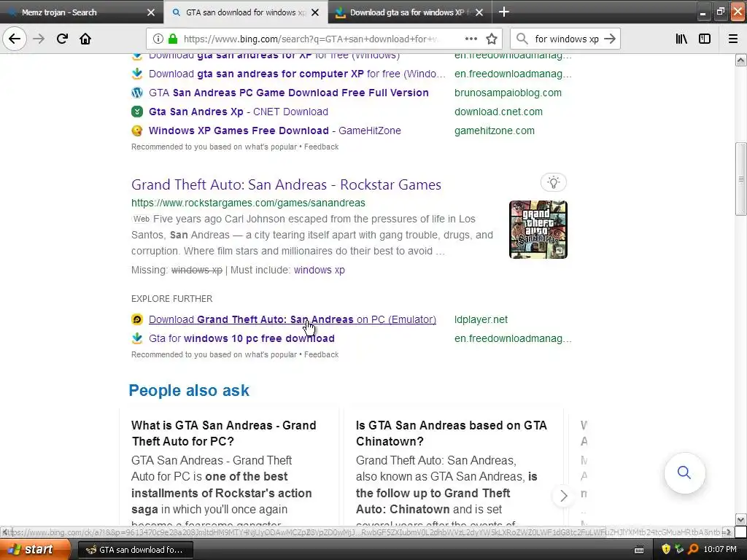Open the Windows XP start menu

[x=34, y=550]
